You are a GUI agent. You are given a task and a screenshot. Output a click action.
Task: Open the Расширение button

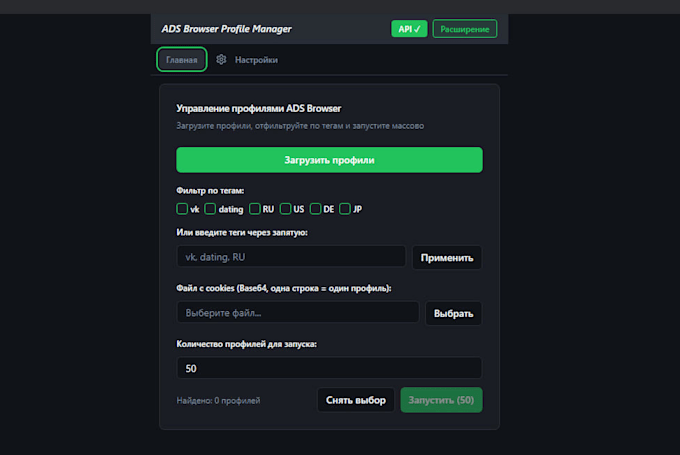(x=464, y=29)
